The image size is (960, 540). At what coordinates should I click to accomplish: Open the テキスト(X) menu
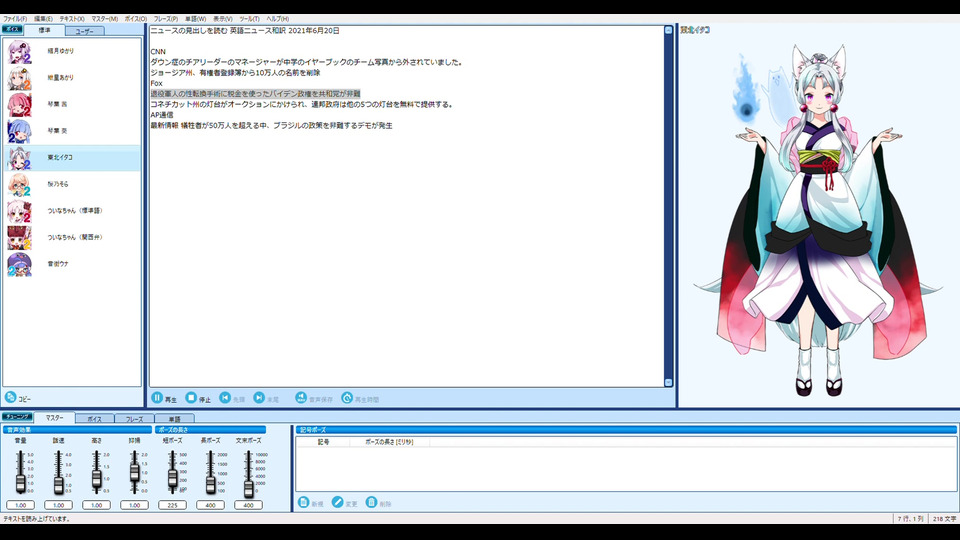[x=72, y=19]
